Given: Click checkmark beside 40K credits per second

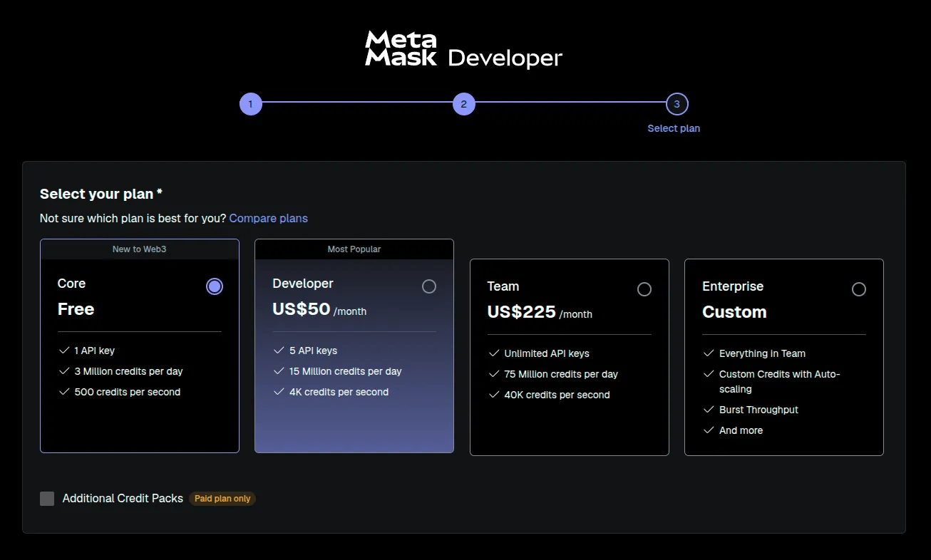Looking at the screenshot, I should click(x=494, y=395).
